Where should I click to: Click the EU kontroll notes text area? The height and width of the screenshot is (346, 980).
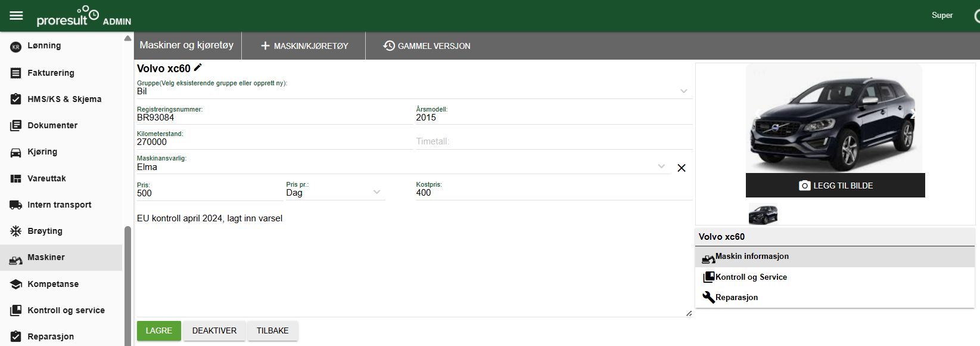point(415,264)
